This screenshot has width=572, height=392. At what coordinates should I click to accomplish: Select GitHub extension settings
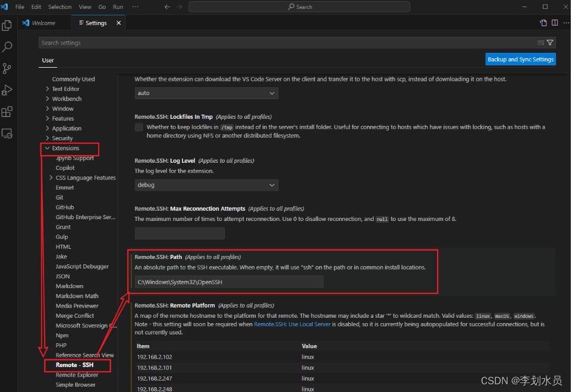pyautogui.click(x=65, y=207)
